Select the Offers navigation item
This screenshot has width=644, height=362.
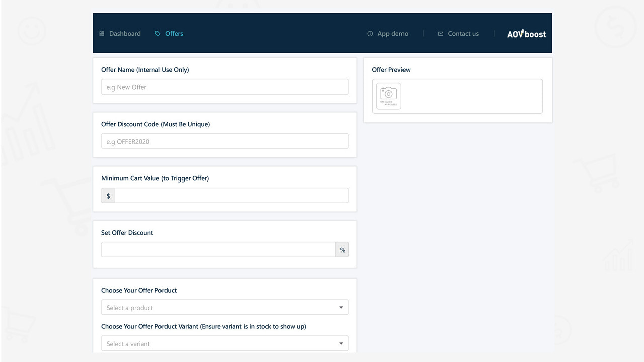174,33
